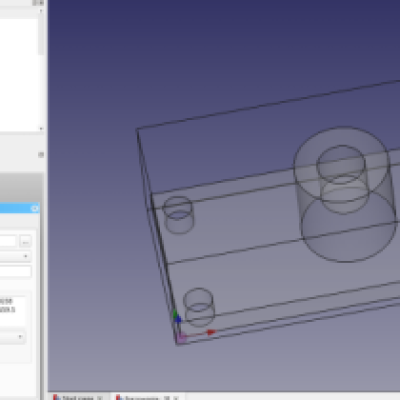Select the large cylinder's inner hole in viewport
400x400 pixels.
pyautogui.click(x=341, y=164)
